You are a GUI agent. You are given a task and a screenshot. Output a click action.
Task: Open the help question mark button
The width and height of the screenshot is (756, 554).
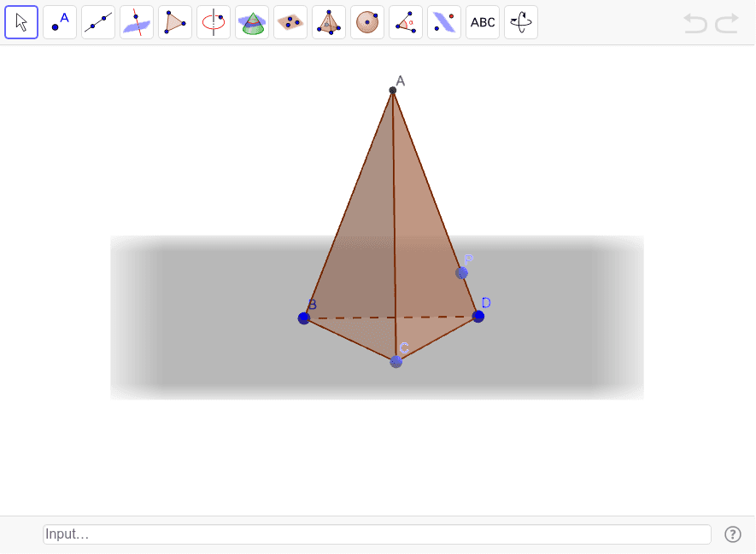pyautogui.click(x=733, y=534)
